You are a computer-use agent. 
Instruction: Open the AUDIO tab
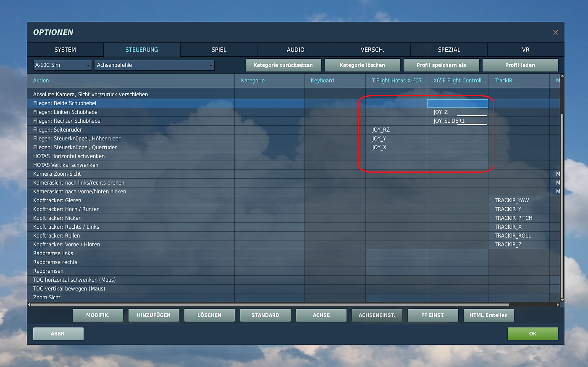(295, 50)
